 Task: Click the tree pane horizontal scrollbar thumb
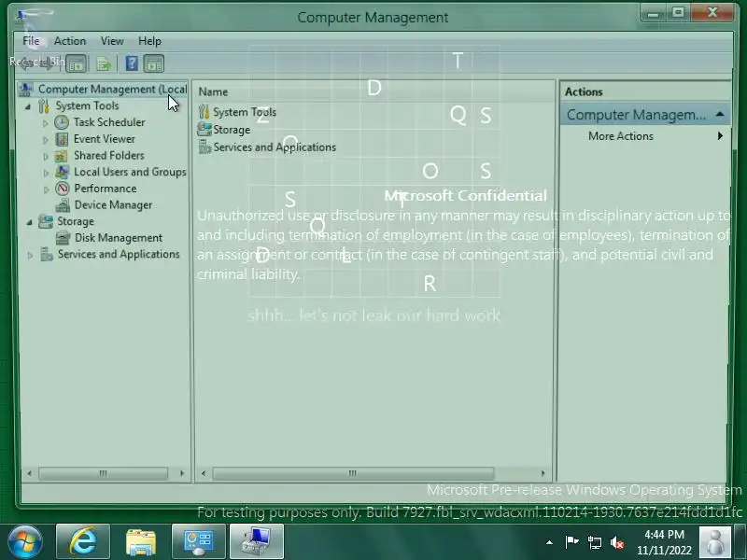[103, 473]
